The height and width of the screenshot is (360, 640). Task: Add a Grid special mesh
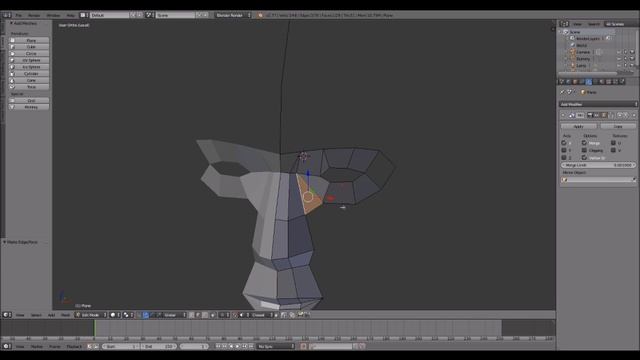click(29, 100)
